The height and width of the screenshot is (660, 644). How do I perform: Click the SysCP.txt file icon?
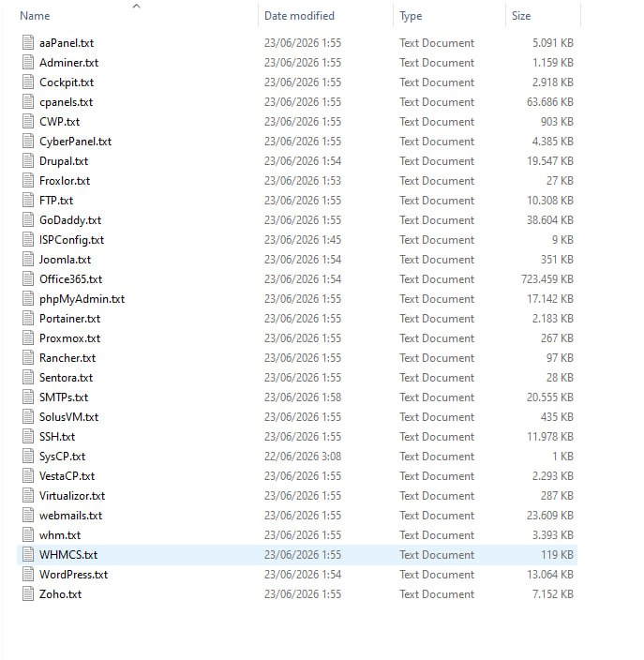click(x=28, y=456)
